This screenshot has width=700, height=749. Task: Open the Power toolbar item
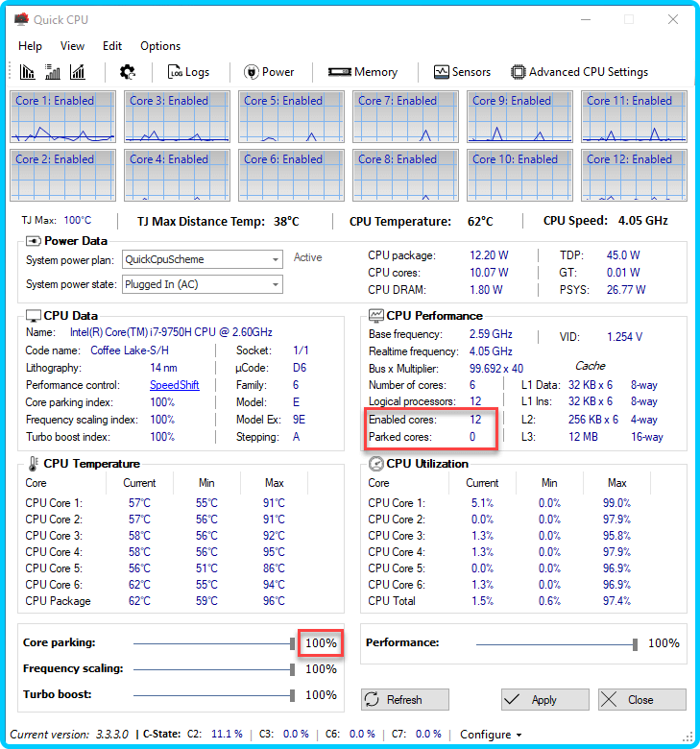269,72
